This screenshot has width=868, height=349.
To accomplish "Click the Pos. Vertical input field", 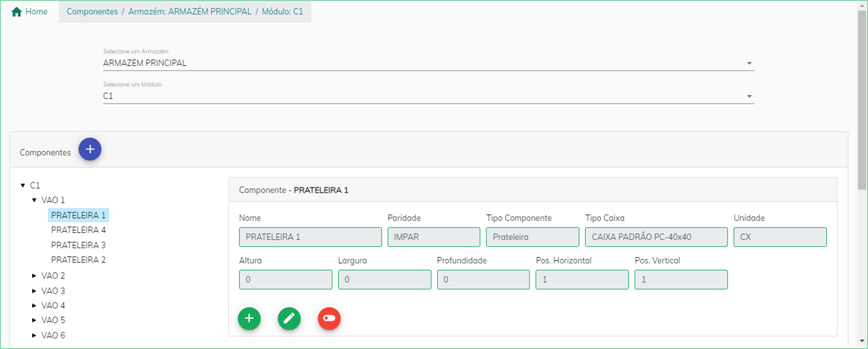I will pos(681,280).
